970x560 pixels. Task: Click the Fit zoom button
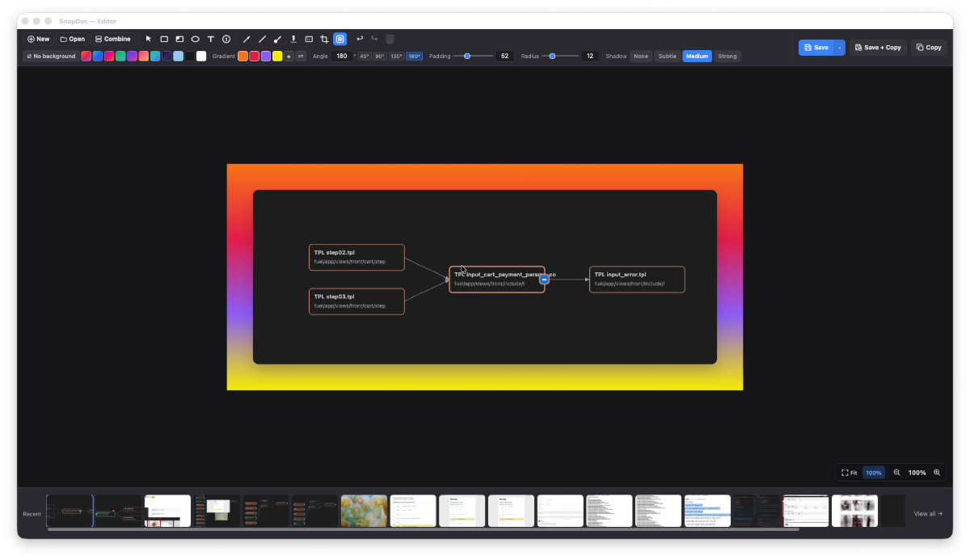pyautogui.click(x=850, y=473)
